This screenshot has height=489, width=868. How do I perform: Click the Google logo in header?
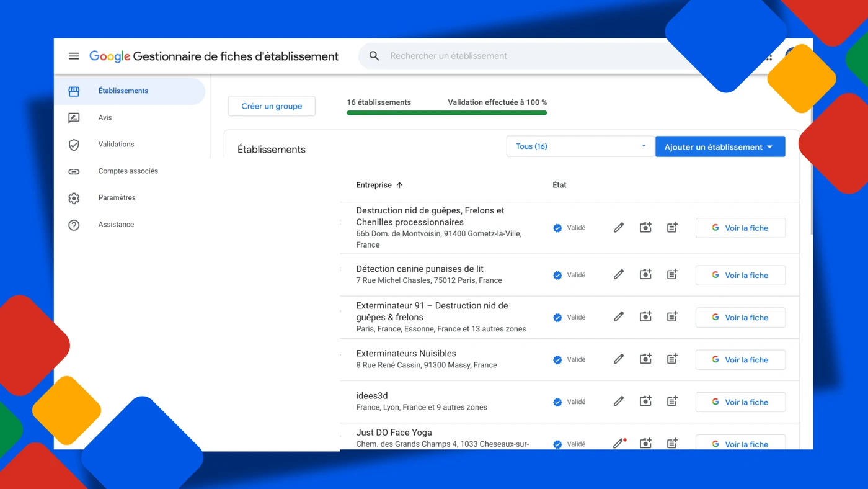110,56
